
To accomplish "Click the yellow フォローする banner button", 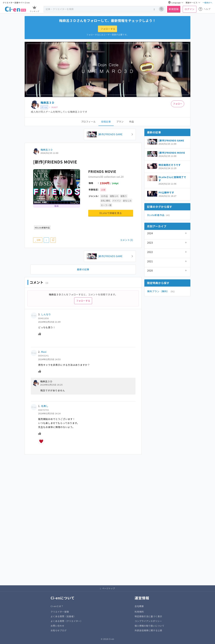I will click(107, 29).
